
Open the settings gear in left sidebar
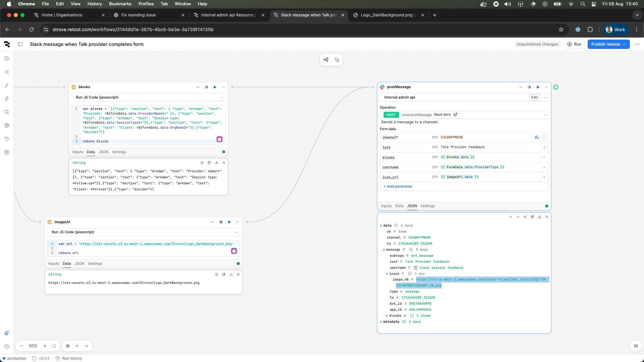coord(7,152)
